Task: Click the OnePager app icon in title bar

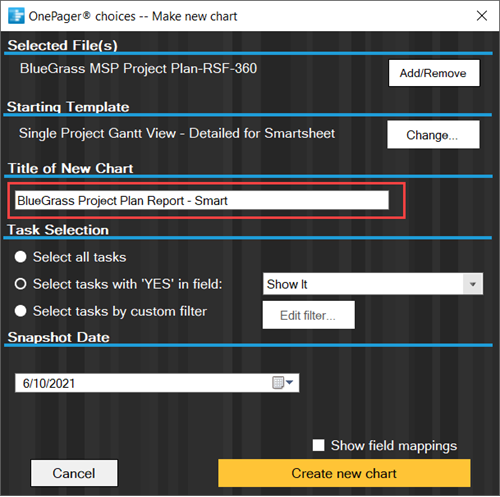Action: click(16, 16)
